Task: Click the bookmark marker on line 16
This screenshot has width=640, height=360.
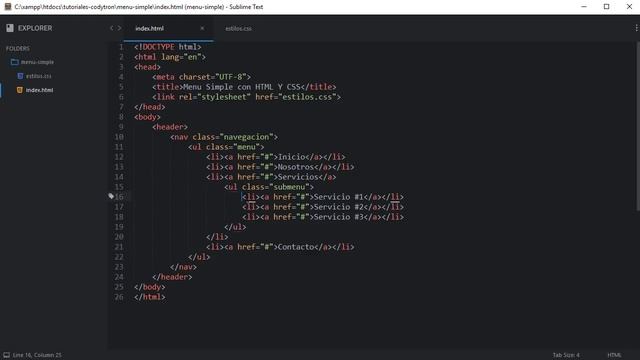Action: (111, 196)
